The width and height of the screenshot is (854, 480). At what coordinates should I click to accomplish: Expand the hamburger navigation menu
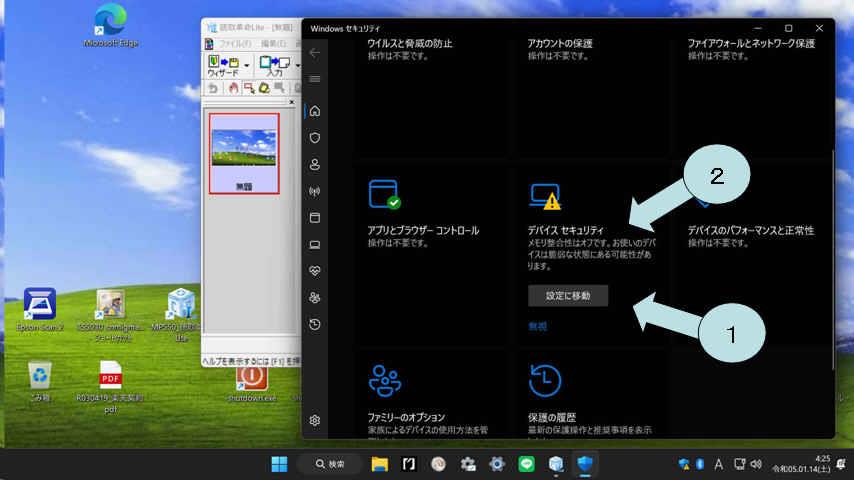coord(315,79)
